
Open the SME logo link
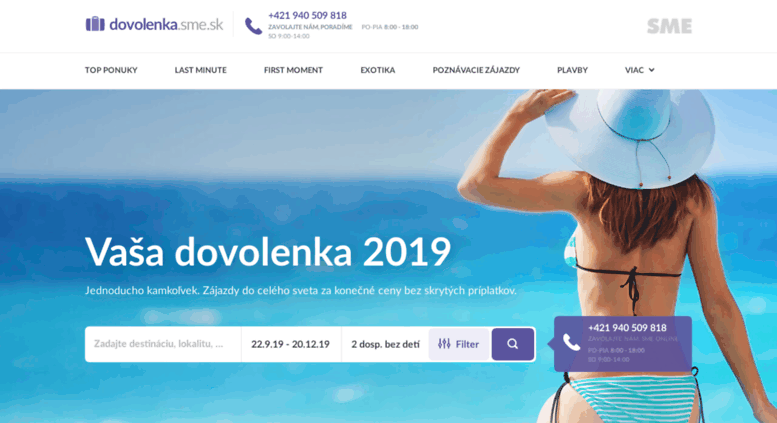click(669, 26)
